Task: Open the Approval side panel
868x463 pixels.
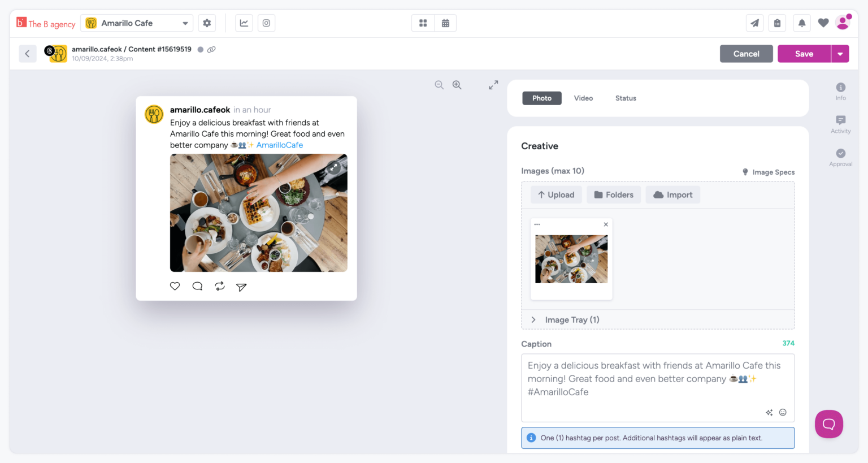Action: click(x=840, y=157)
